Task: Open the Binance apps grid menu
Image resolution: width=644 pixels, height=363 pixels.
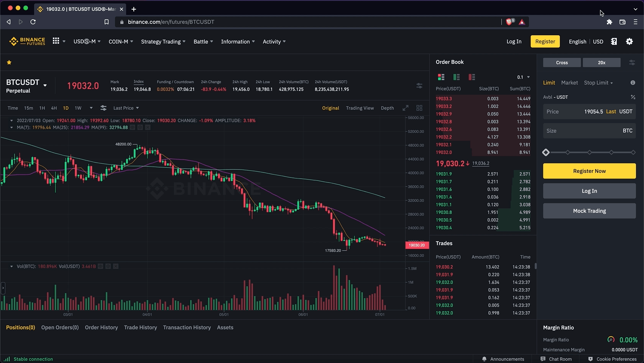Action: click(56, 41)
